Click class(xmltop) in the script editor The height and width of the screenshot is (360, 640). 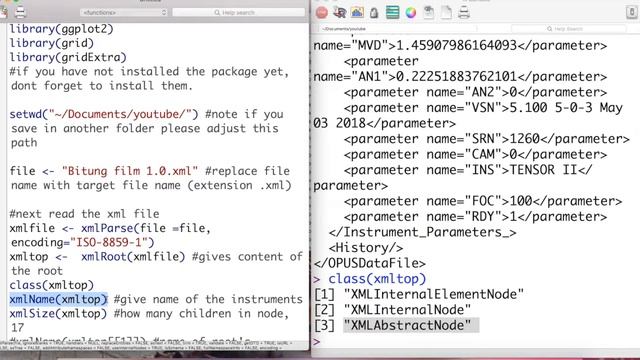(x=52, y=285)
